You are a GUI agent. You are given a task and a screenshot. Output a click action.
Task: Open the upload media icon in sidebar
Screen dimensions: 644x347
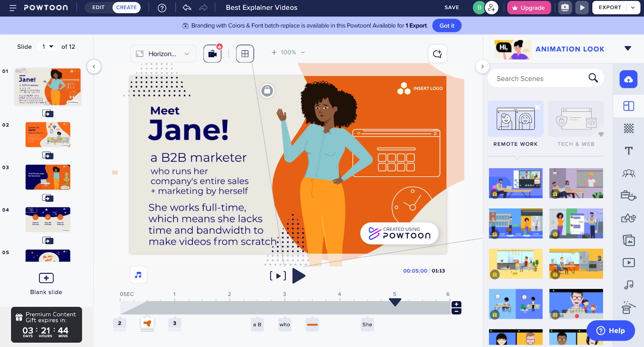point(628,79)
